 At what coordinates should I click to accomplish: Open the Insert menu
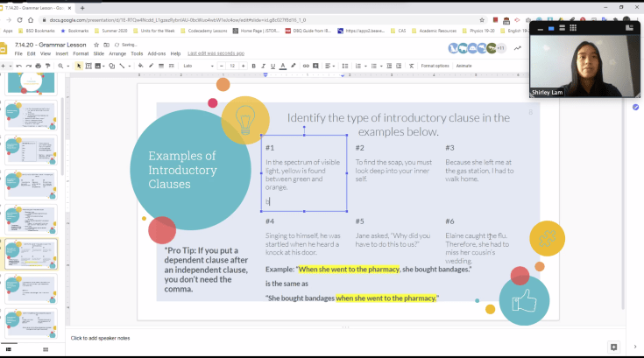tap(61, 53)
